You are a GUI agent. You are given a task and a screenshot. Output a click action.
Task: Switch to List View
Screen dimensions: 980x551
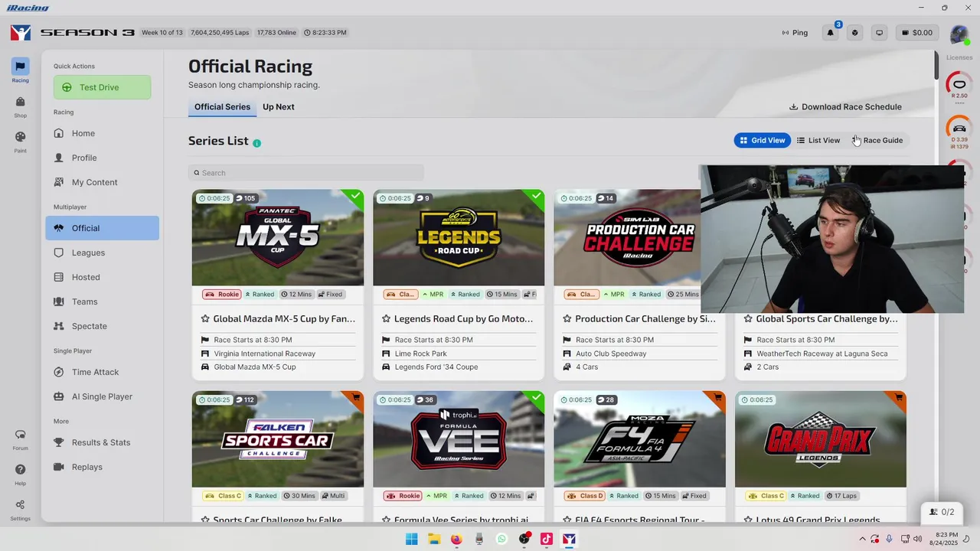click(818, 140)
